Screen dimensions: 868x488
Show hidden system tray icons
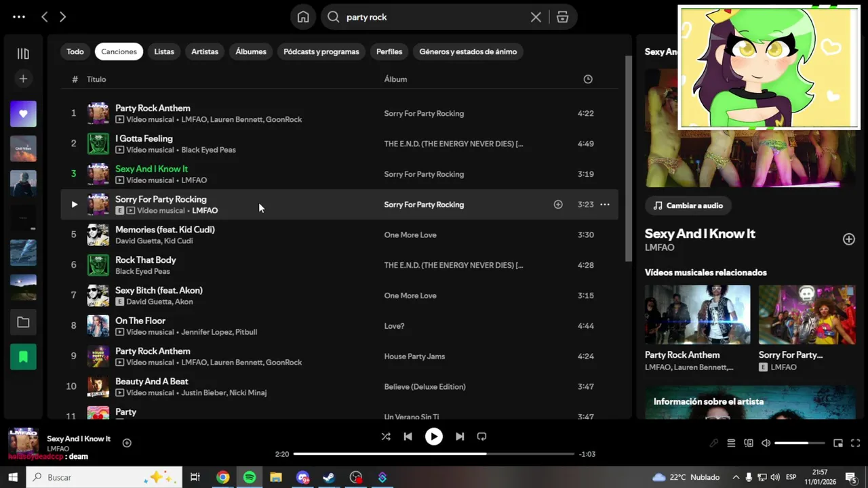[736, 477]
